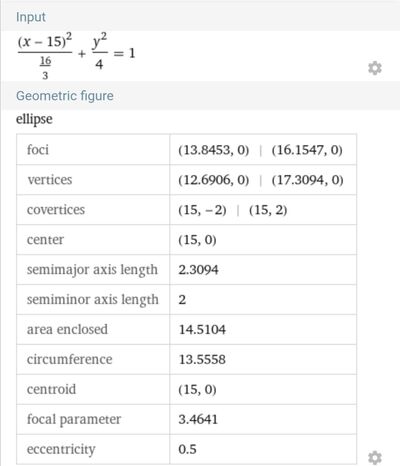
Task: Select the Geometric figure section header
Action: click(65, 96)
